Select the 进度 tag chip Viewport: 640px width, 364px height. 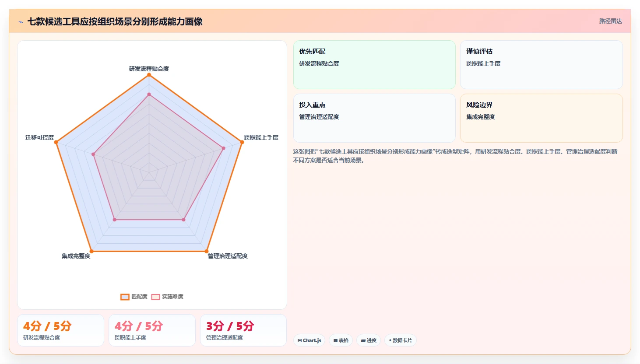coord(369,340)
